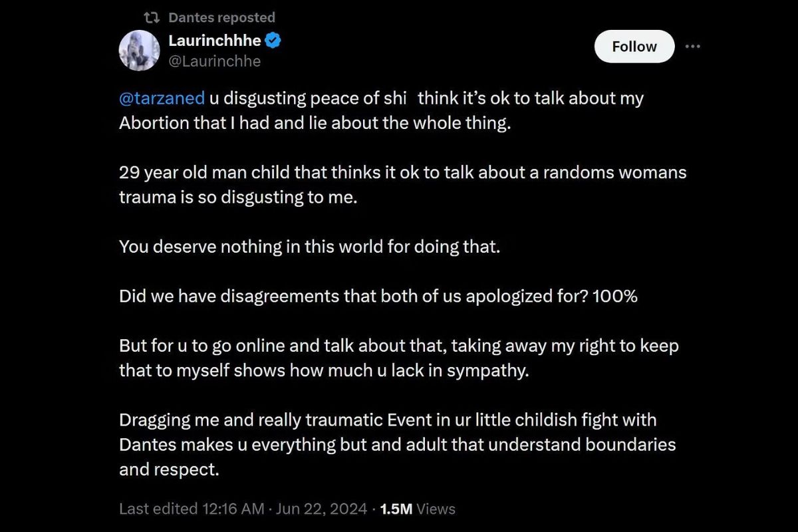Image resolution: width=798 pixels, height=532 pixels.
Task: Open the more options ellipsis menu
Action: click(x=693, y=47)
